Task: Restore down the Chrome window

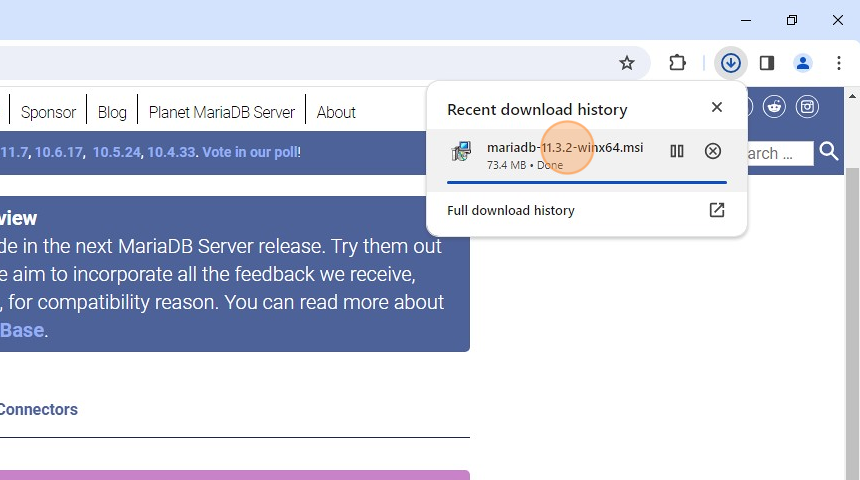Action: [x=791, y=20]
